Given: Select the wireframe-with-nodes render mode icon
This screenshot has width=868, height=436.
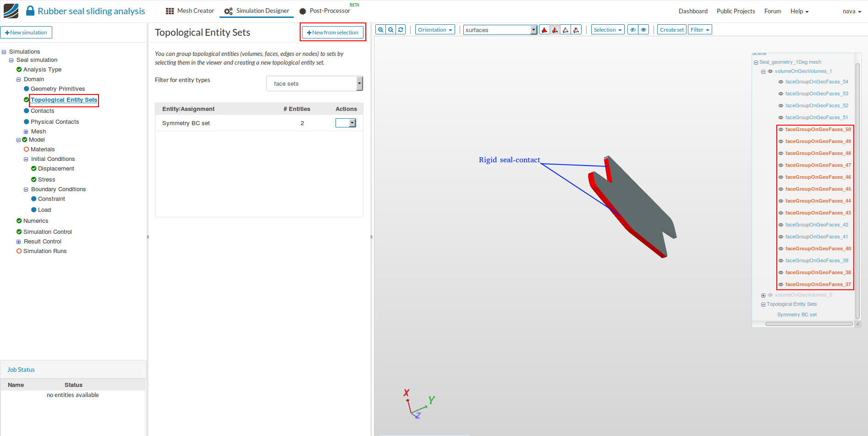Looking at the screenshot, I should [576, 30].
